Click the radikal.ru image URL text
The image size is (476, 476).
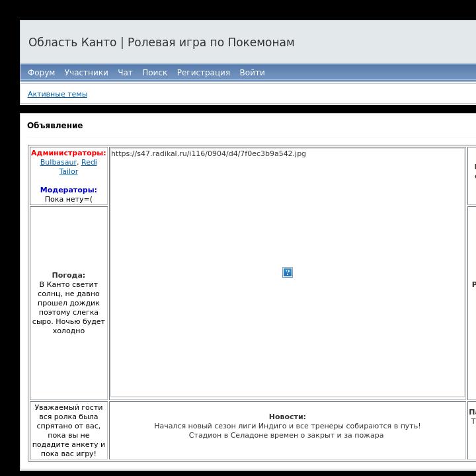(x=208, y=153)
